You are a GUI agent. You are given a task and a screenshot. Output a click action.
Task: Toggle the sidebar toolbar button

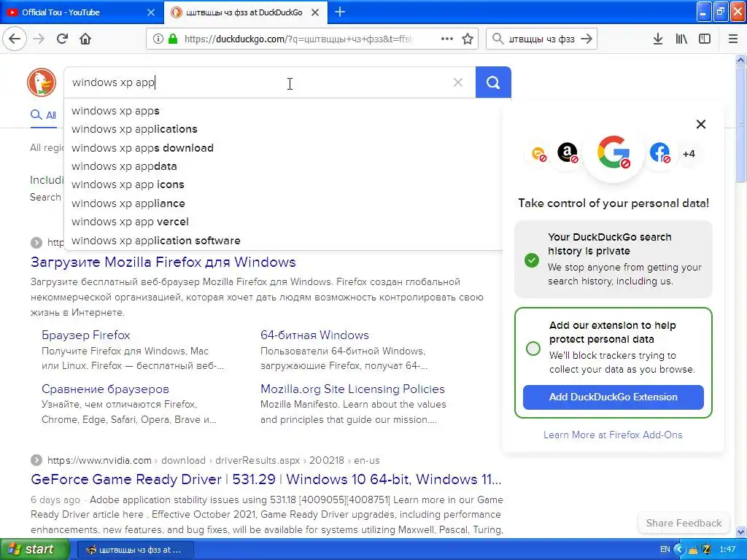[705, 39]
